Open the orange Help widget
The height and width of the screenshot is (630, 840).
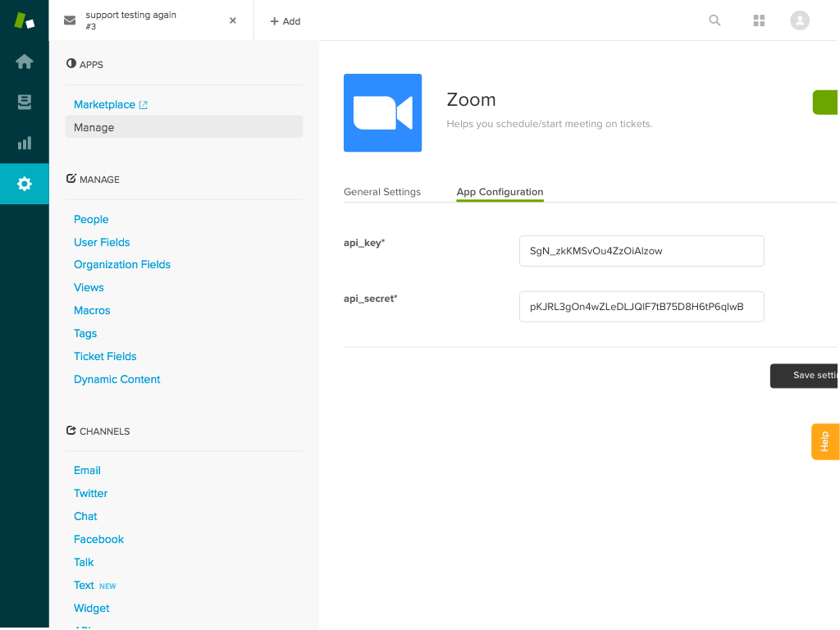tap(824, 441)
